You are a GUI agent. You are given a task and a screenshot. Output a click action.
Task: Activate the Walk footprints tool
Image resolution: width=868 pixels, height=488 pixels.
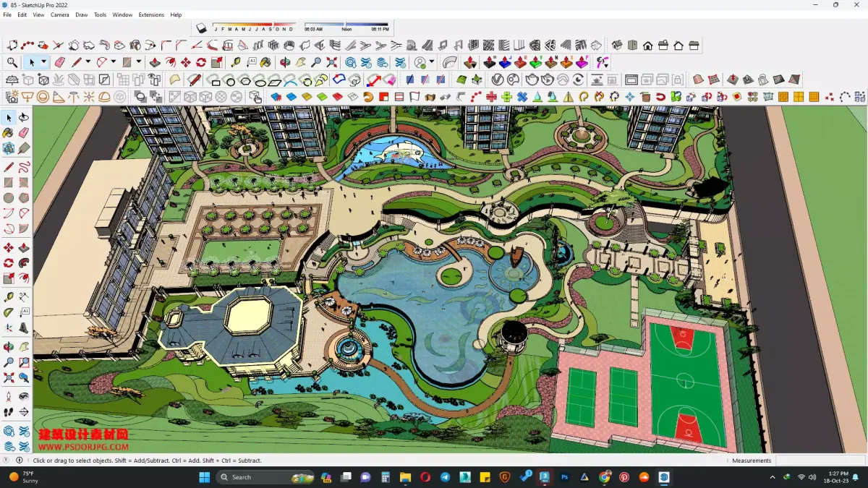click(x=9, y=412)
